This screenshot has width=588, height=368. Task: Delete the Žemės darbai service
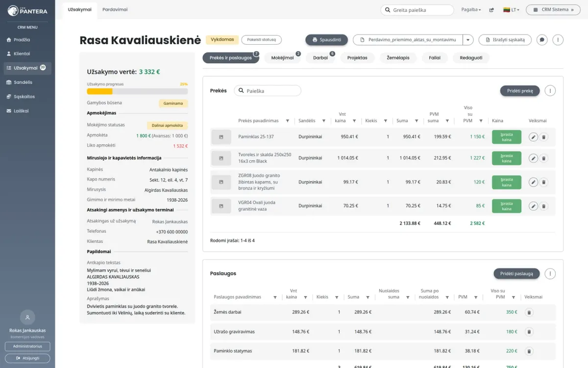coord(529,312)
